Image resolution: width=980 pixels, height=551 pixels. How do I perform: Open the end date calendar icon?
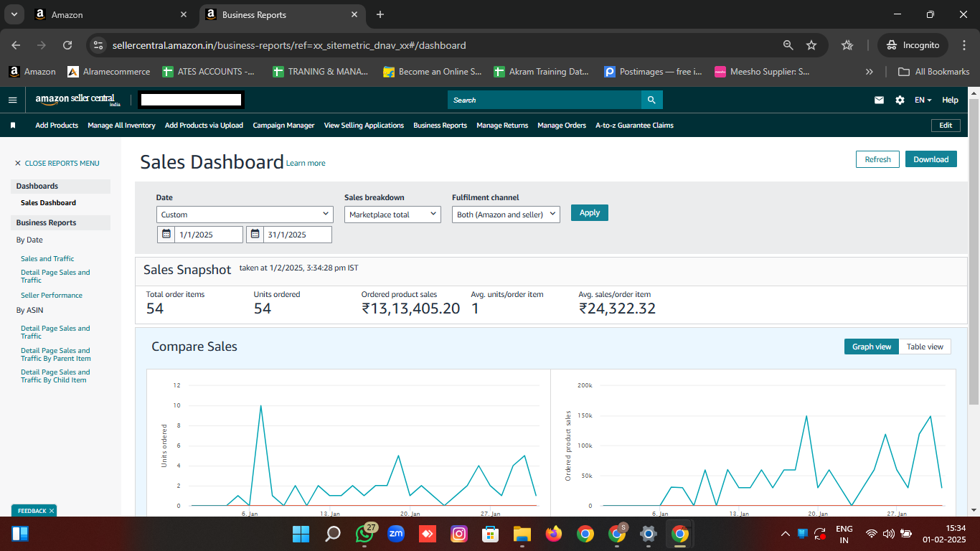(255, 235)
